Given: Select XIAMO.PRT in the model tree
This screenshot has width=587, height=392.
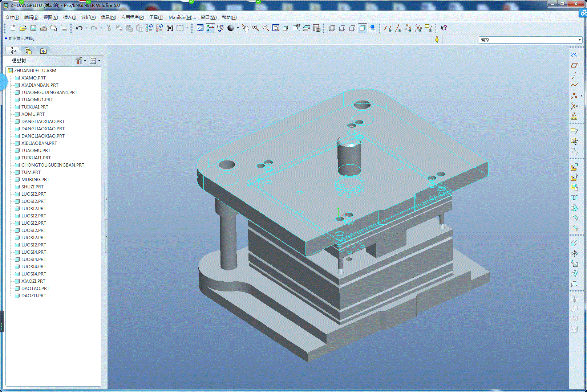Looking at the screenshot, I should coord(33,78).
